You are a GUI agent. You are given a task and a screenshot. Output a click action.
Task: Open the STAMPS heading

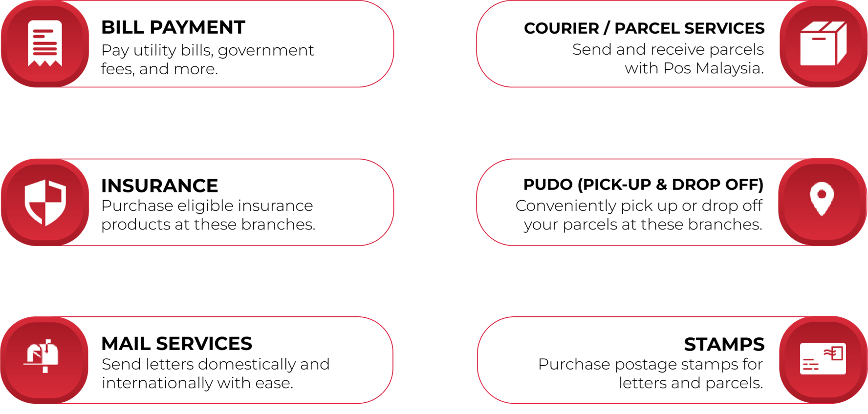[724, 345]
